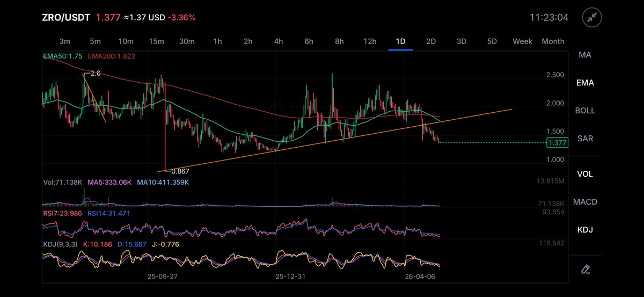Open the drawing pencil tool
The height and width of the screenshot is (297, 644).
pyautogui.click(x=585, y=269)
